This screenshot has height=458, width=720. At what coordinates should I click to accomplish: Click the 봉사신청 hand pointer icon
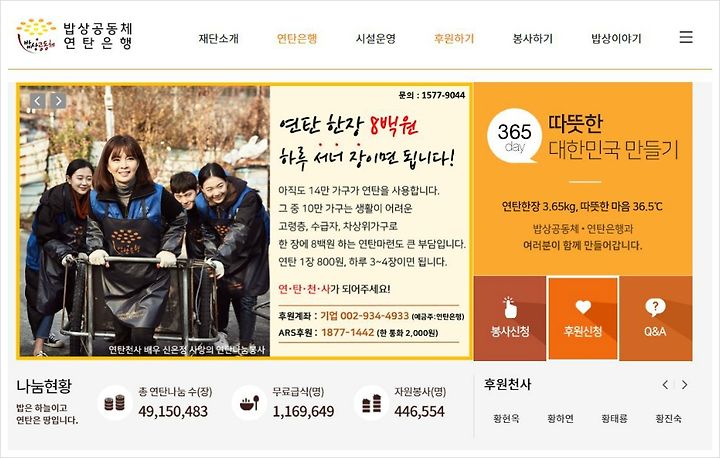(x=510, y=308)
